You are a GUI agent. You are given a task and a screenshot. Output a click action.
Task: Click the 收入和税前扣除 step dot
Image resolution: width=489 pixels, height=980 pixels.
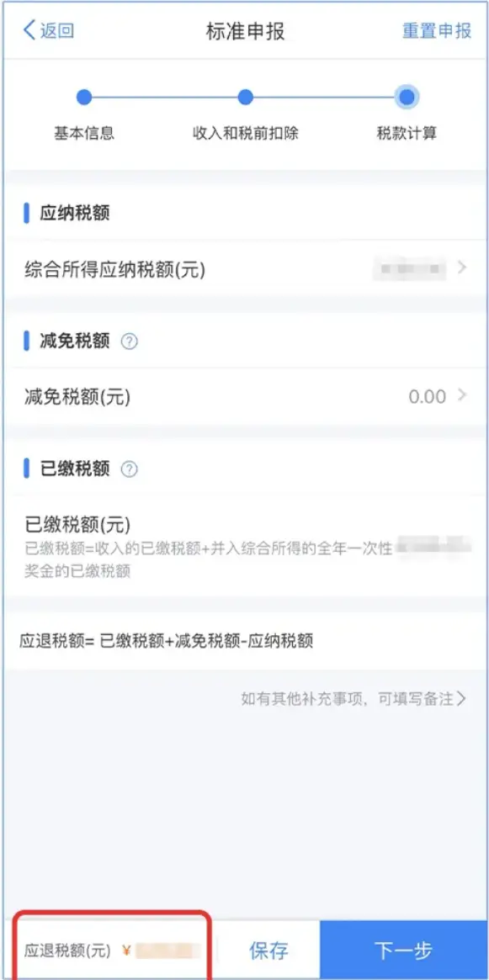[x=243, y=96]
